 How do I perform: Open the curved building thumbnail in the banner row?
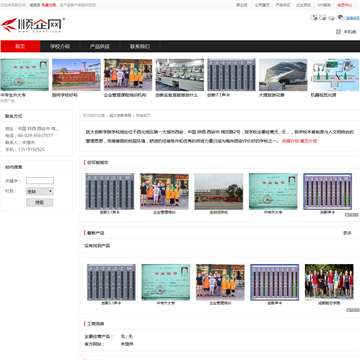coord(283,75)
